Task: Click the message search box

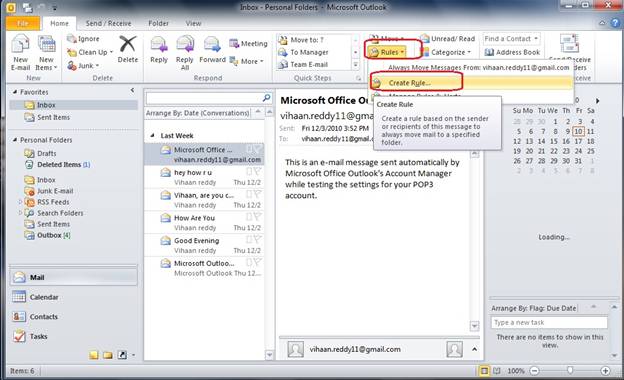Action: point(203,98)
